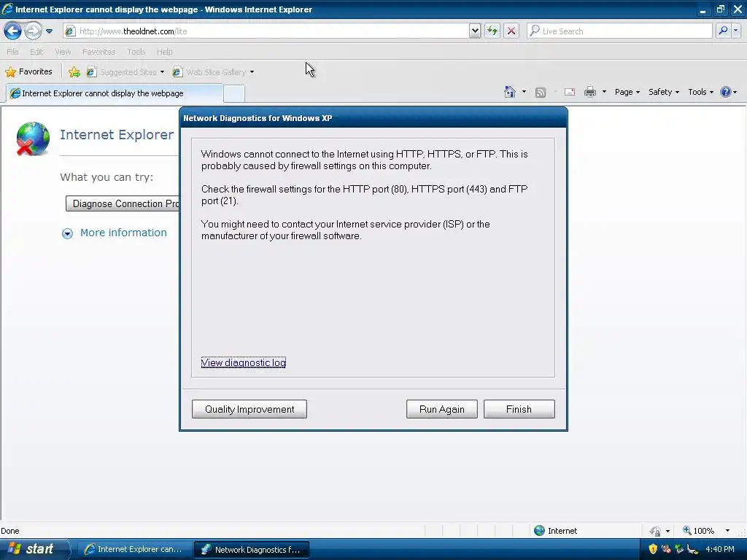Click into the Live Search box
The image size is (747, 560).
[x=619, y=31]
